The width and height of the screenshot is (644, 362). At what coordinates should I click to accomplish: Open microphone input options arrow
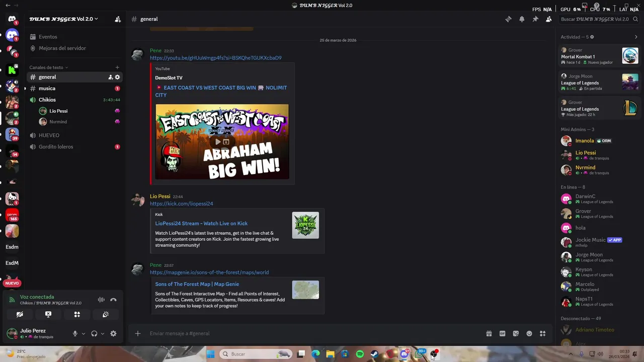(x=84, y=333)
